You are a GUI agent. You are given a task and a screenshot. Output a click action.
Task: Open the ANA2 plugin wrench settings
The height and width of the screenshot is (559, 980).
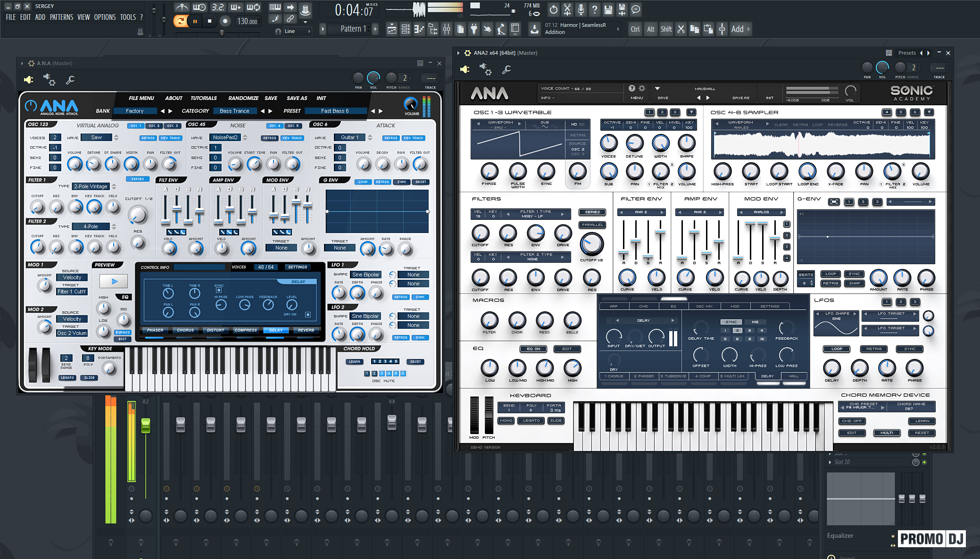coord(506,70)
